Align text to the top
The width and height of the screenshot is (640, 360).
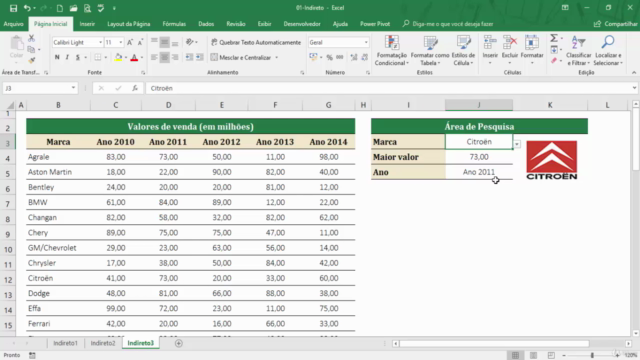pyautogui.click(x=154, y=42)
